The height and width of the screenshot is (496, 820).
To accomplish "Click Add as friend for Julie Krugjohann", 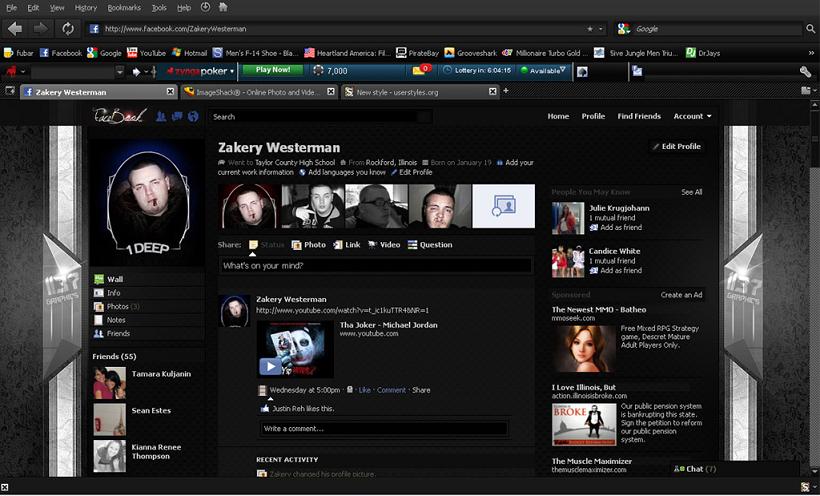I will tap(620, 227).
